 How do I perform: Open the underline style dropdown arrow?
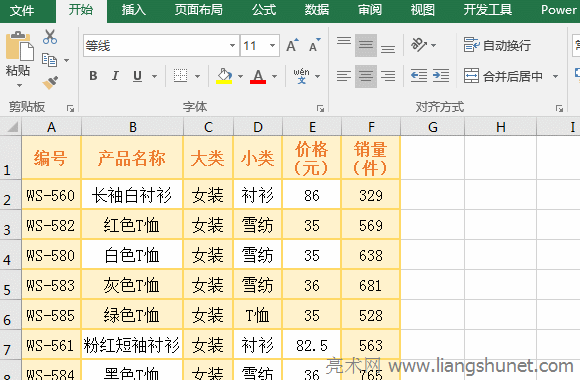pos(154,77)
